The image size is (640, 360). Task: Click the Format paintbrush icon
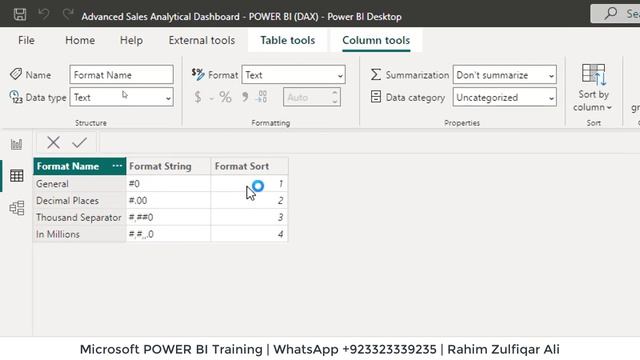(198, 74)
